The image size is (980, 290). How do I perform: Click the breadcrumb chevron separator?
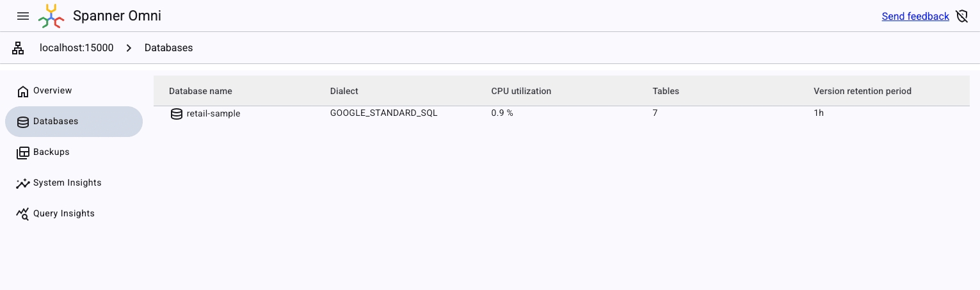point(129,48)
